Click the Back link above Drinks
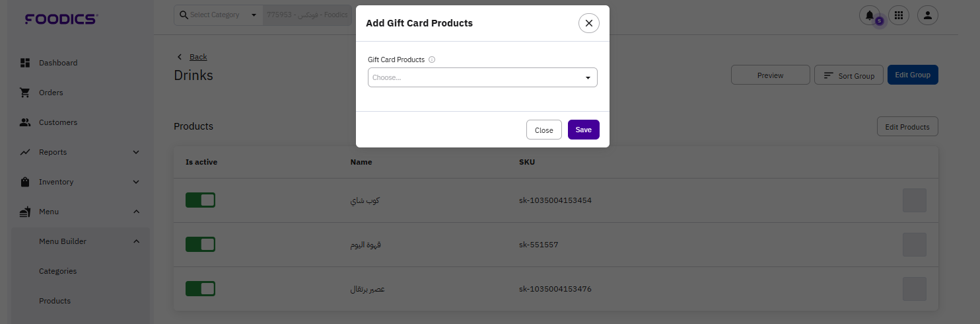Image resolution: width=980 pixels, height=324 pixels. (x=197, y=57)
